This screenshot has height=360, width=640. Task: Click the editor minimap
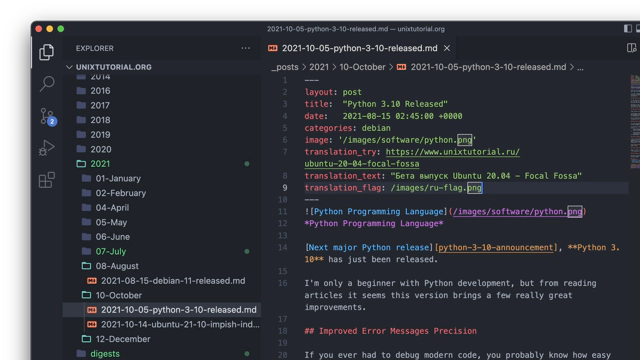635,122
